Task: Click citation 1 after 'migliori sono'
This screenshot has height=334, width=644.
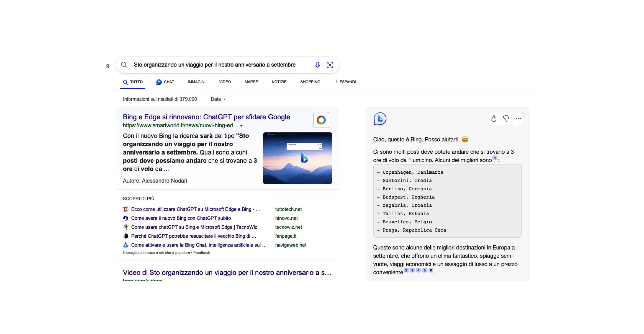Action: tap(495, 158)
